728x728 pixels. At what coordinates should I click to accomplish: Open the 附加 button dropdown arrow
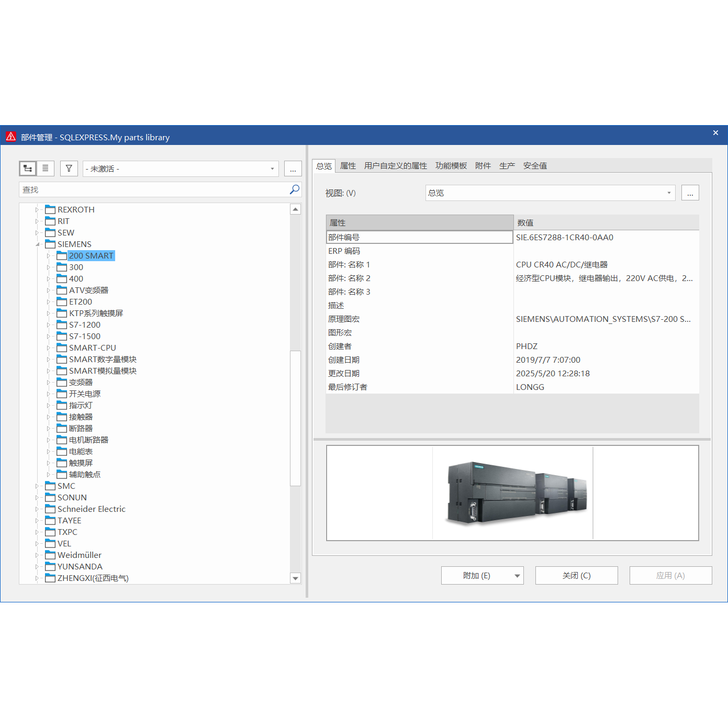(x=518, y=576)
